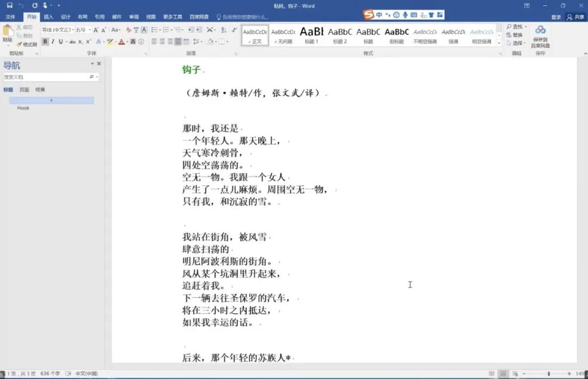588x379 pixels.
Task: Switch to the 引用 (References) tab
Action: (100, 17)
